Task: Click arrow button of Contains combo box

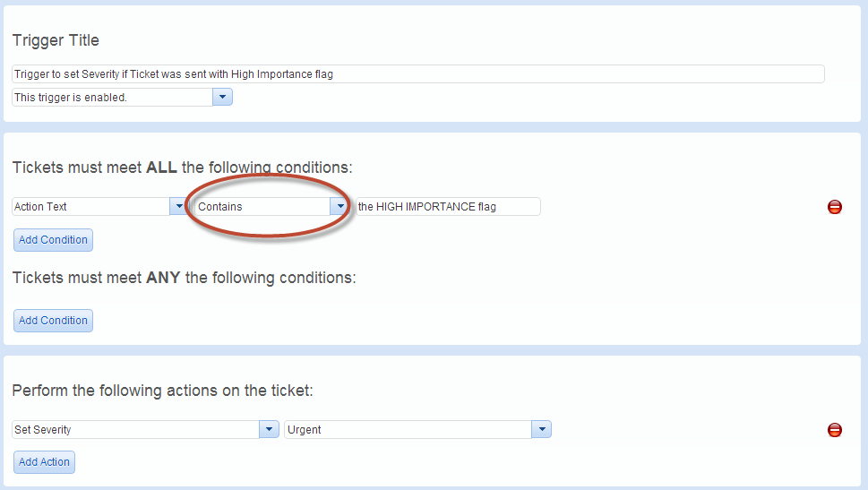Action: pyautogui.click(x=339, y=207)
